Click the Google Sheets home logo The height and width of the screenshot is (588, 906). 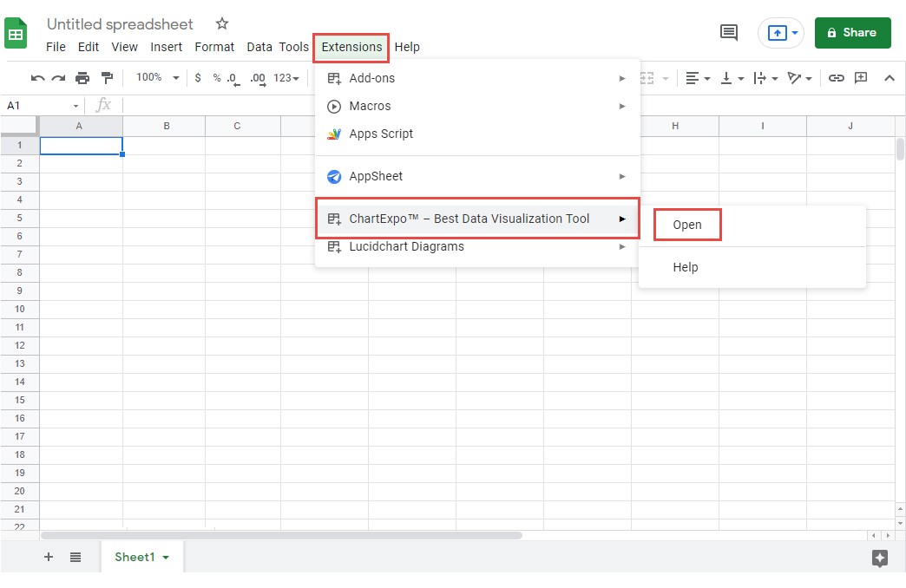[x=16, y=34]
